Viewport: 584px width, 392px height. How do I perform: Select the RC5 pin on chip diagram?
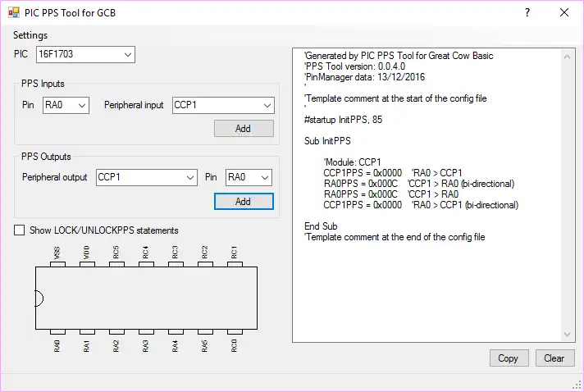point(116,264)
